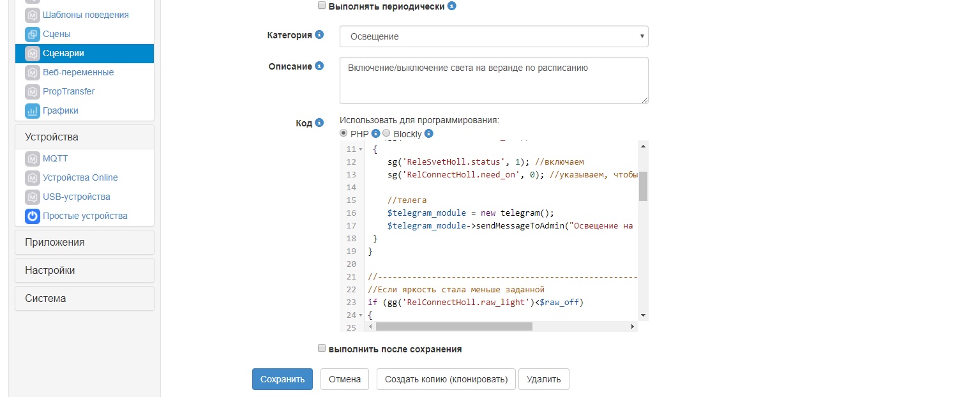Check the выполнить после сохранения box
980x397 pixels.
322,349
